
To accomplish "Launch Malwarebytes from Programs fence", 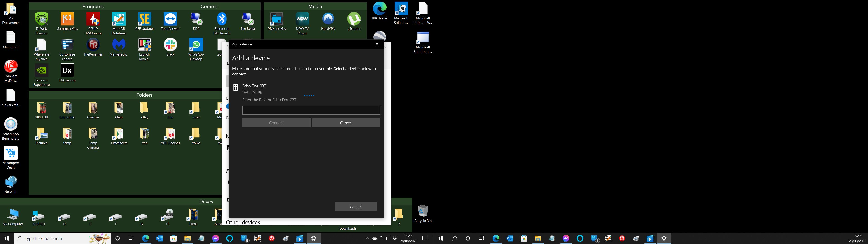I will point(119,45).
